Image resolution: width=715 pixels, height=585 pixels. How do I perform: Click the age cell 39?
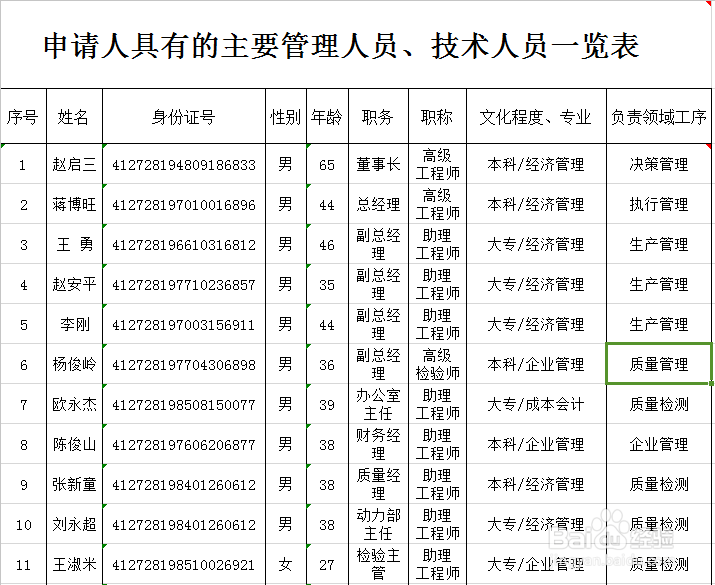click(x=327, y=405)
